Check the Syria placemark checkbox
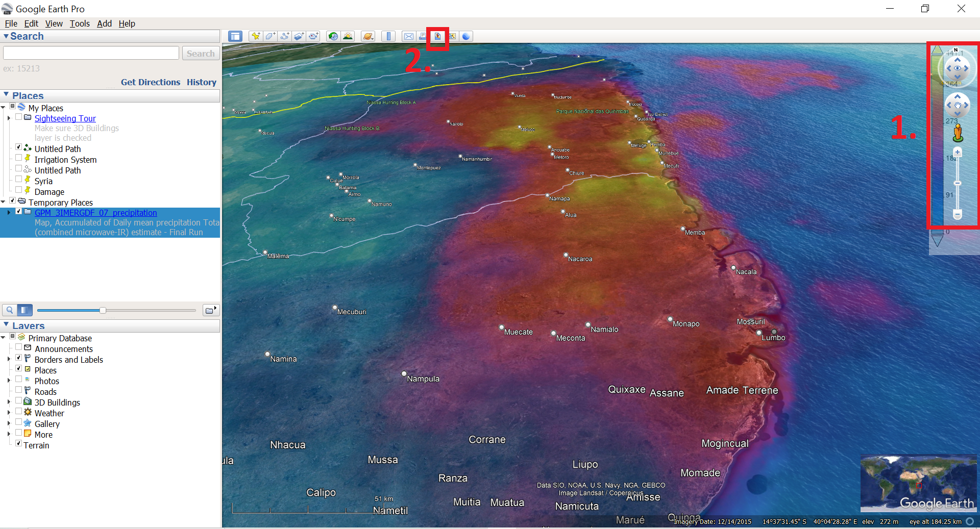This screenshot has width=980, height=529. click(19, 179)
